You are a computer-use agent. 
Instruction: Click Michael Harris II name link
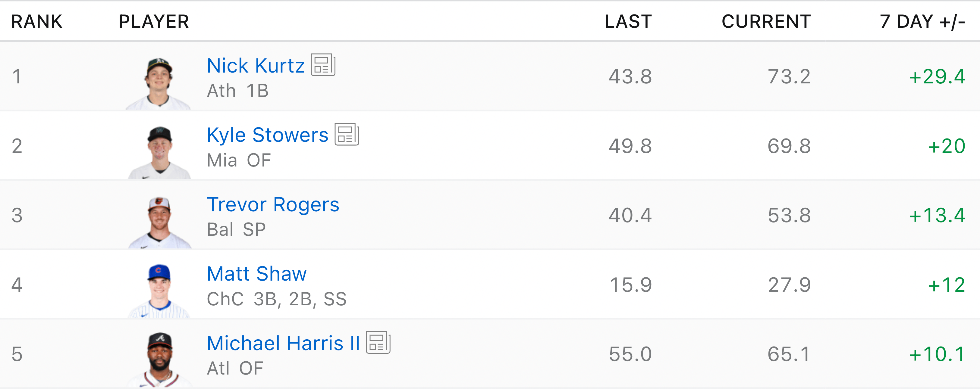click(284, 343)
